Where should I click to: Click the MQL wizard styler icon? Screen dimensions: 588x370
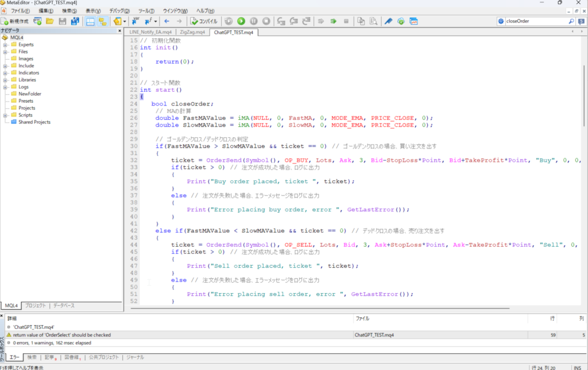(x=118, y=21)
